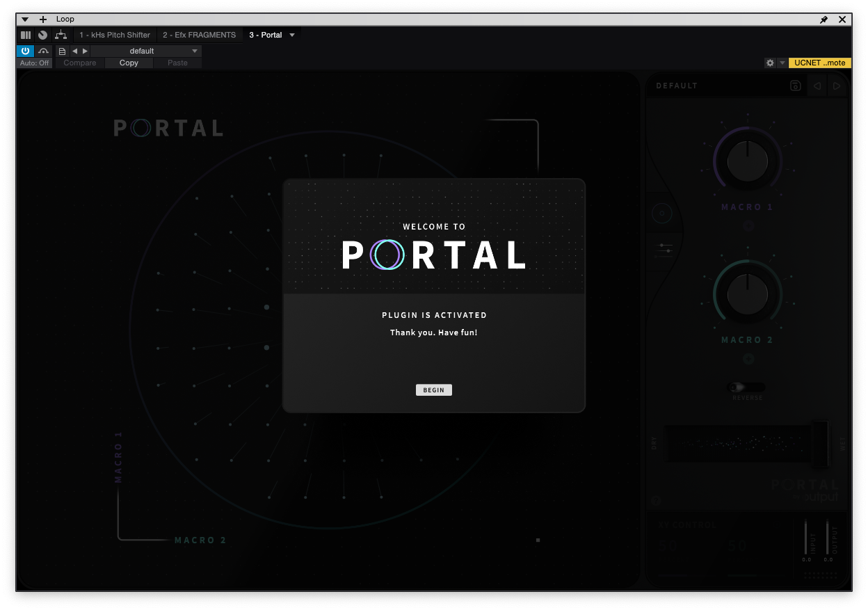Screen dimensions: 868x610
Task: Click the PLUGIN IS ACTIVATED text
Action: [x=434, y=315]
